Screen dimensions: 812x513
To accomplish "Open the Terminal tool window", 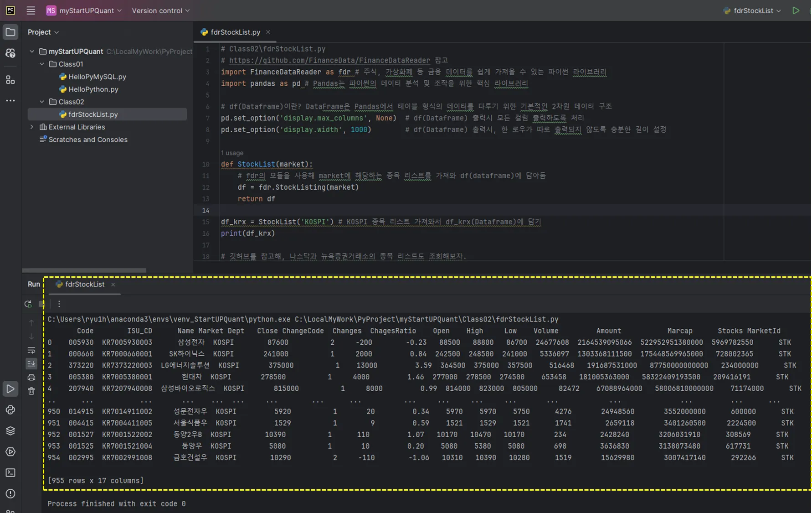I will [x=10, y=473].
